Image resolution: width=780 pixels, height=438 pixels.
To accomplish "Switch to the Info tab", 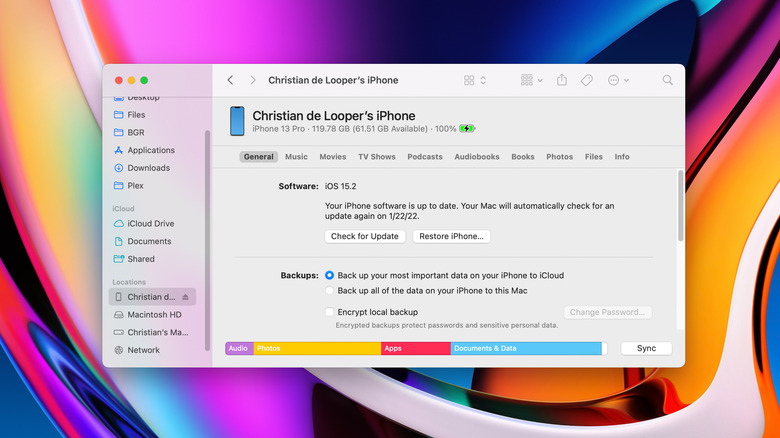I will tap(622, 157).
